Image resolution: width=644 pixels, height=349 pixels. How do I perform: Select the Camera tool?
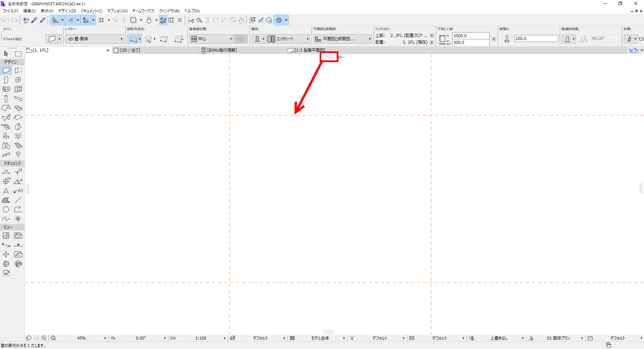(6, 273)
